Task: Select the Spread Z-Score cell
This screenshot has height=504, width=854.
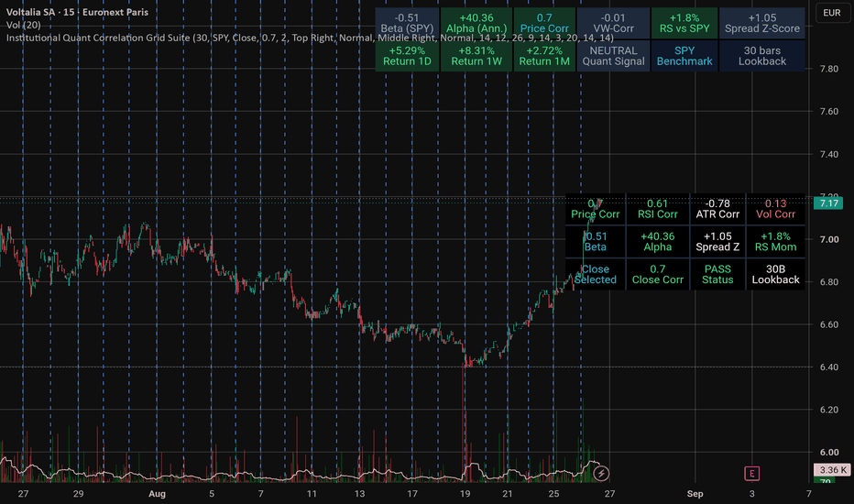Action: click(762, 24)
